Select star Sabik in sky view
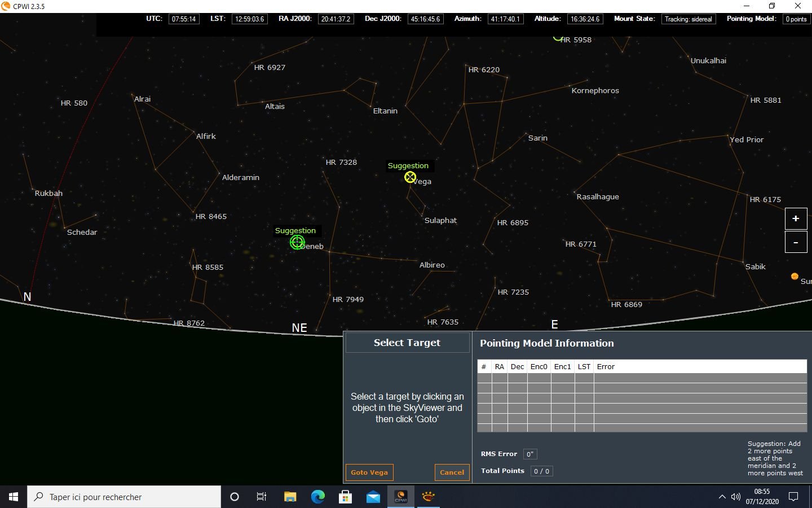 [x=755, y=267]
